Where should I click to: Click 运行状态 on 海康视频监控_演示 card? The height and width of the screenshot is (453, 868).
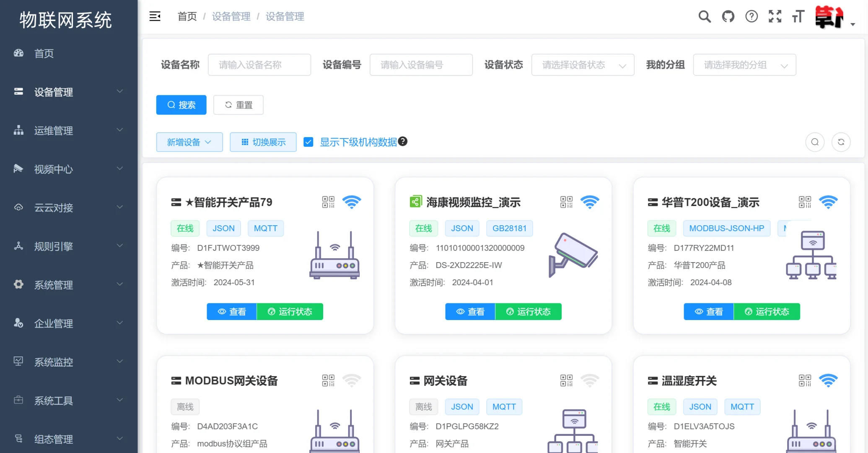click(529, 311)
